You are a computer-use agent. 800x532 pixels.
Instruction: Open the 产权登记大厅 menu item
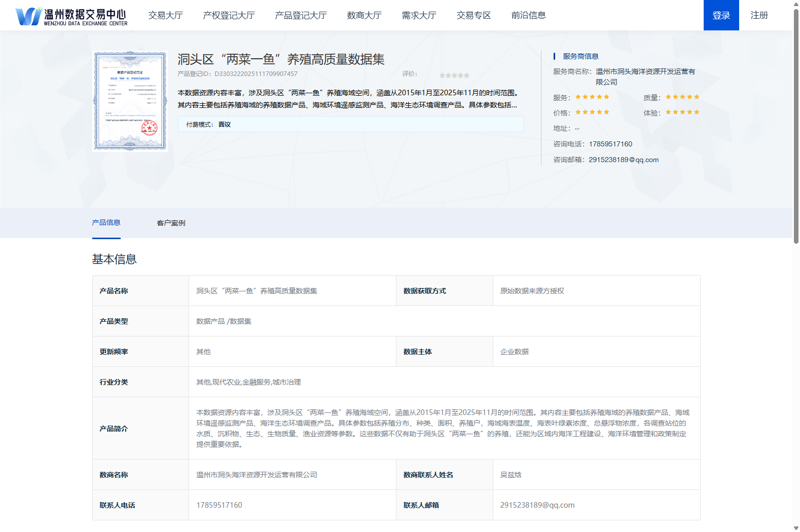(229, 15)
